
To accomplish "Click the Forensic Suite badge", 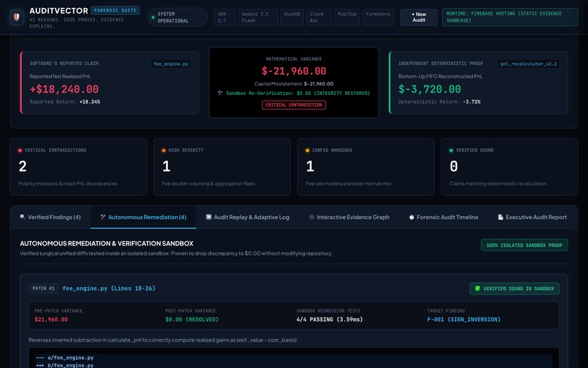I will point(115,10).
